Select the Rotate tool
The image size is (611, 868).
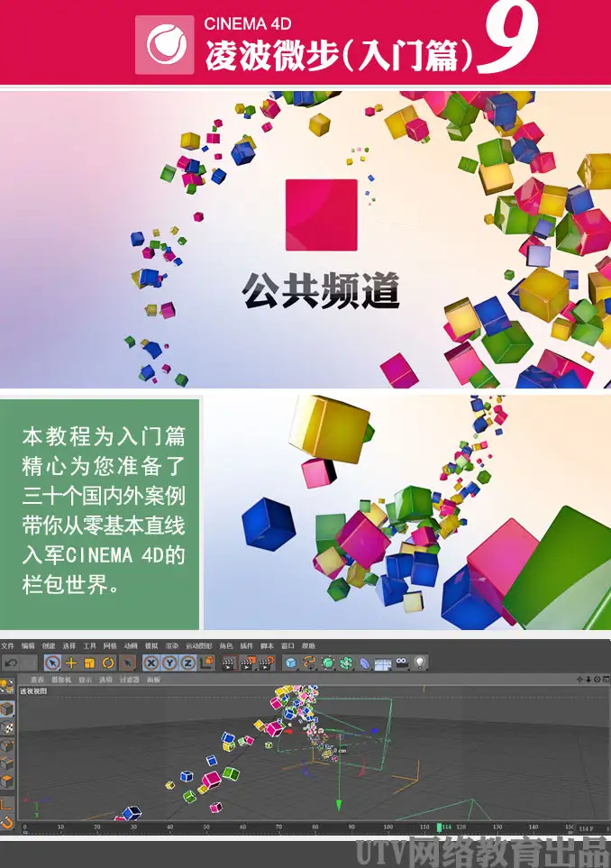pyautogui.click(x=108, y=662)
